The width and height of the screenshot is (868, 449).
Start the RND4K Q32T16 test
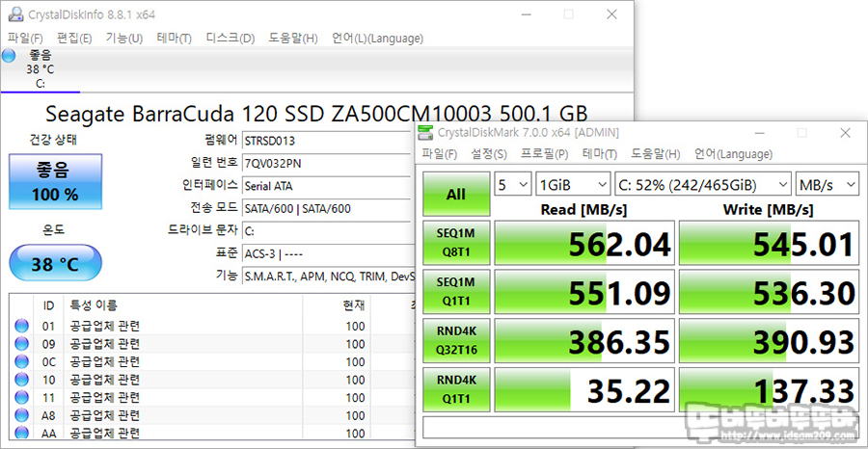click(456, 341)
